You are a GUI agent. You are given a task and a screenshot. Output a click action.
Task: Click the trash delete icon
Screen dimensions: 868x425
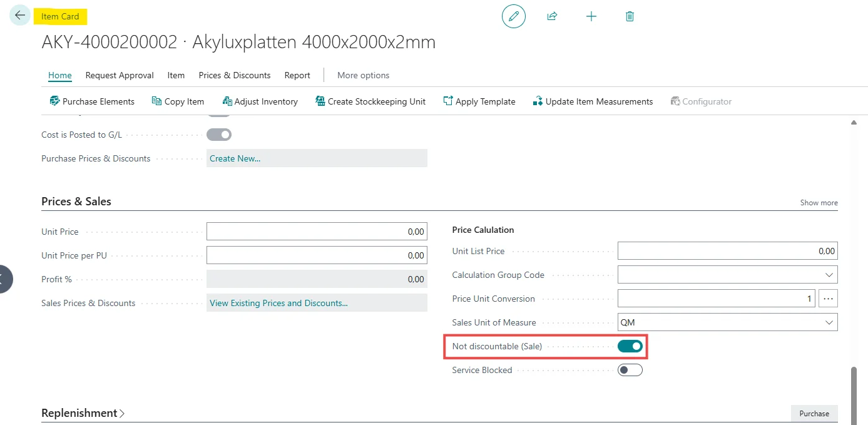click(x=630, y=16)
